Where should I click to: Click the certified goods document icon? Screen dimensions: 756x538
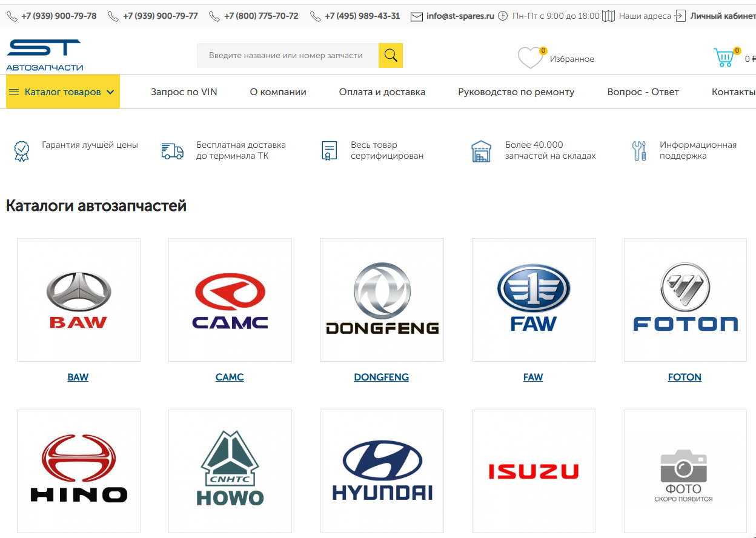pos(329,151)
